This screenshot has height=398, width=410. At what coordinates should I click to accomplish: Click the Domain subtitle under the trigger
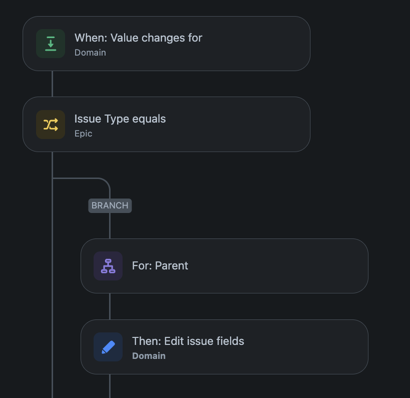point(90,53)
